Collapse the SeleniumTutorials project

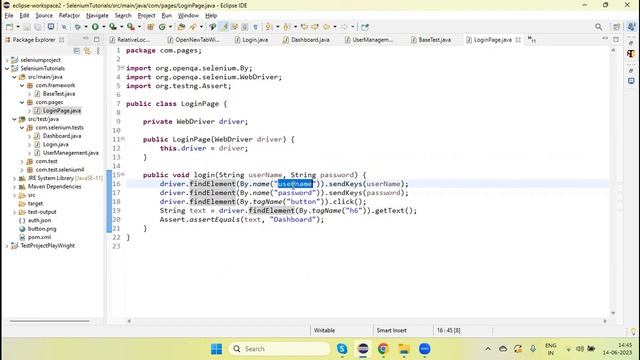pos(7,69)
